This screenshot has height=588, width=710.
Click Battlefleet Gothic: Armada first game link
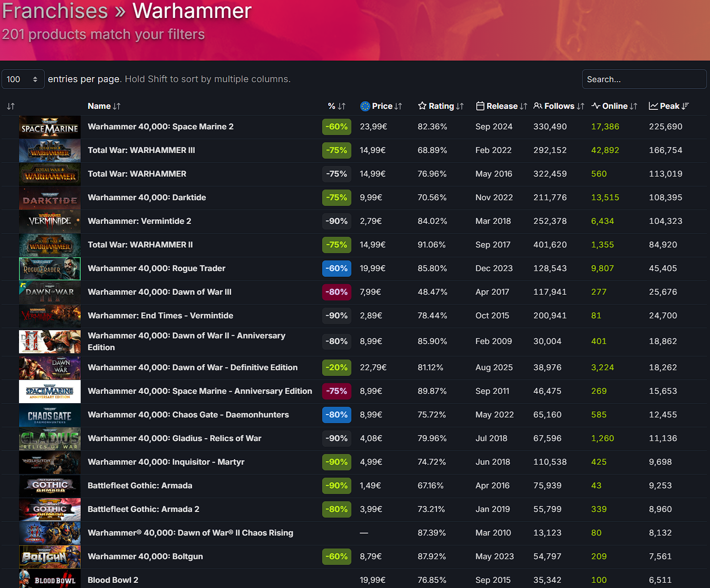point(140,485)
